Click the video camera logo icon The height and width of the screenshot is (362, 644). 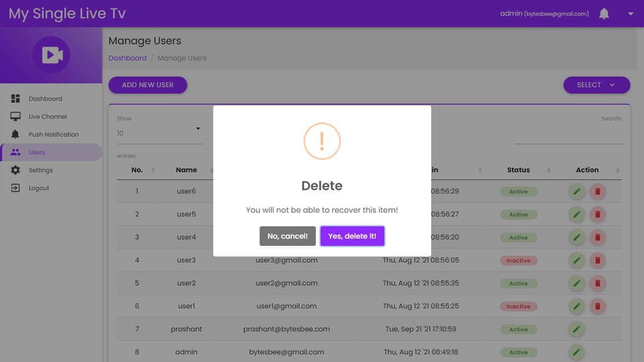(x=52, y=55)
